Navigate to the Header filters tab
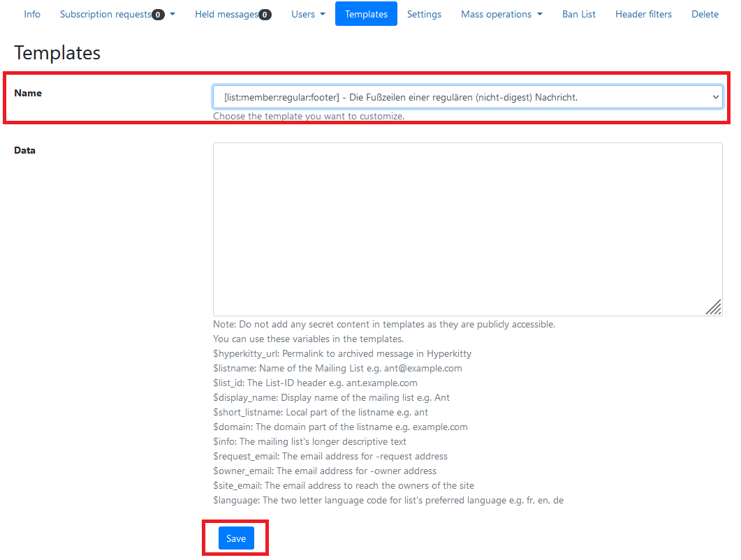741x560 pixels. pos(643,15)
